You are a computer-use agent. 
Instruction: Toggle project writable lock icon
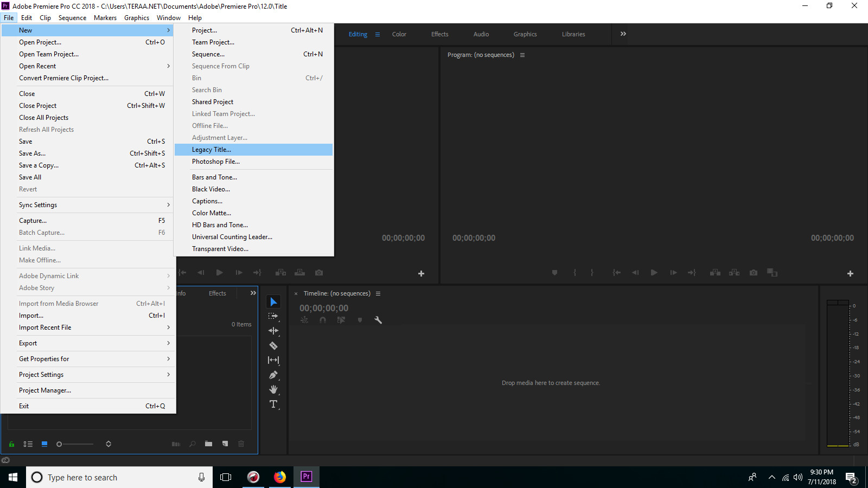(11, 444)
